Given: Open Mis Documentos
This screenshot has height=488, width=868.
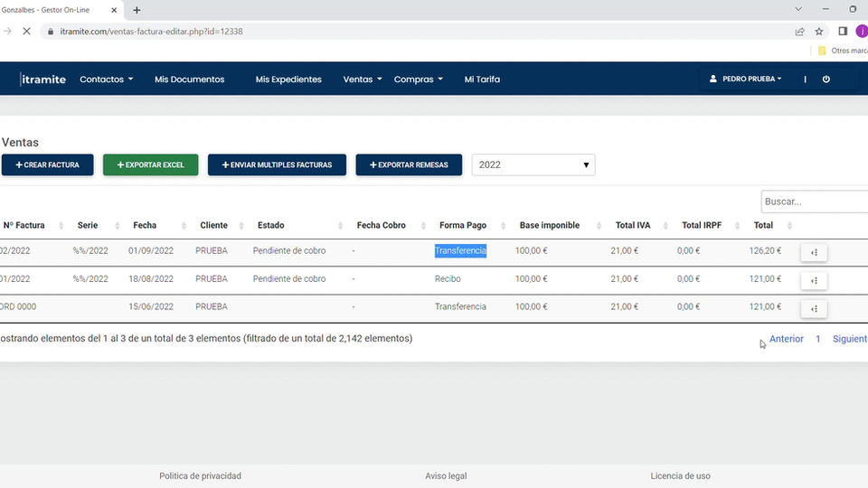Looking at the screenshot, I should [189, 80].
